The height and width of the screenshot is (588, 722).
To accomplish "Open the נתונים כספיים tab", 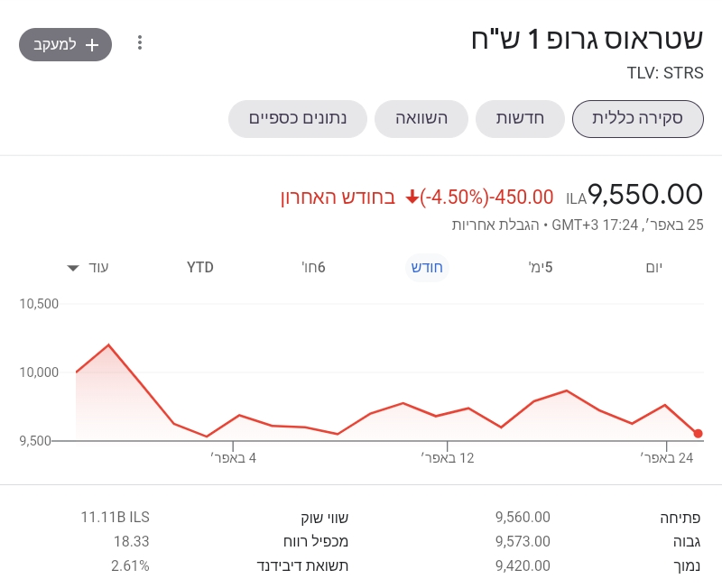I will 298,119.
